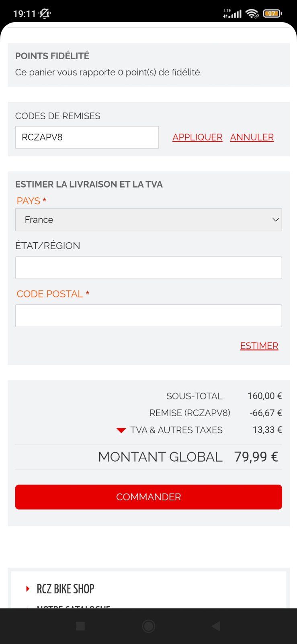
Task: Tap the muted bell notification icon
Action: click(45, 14)
